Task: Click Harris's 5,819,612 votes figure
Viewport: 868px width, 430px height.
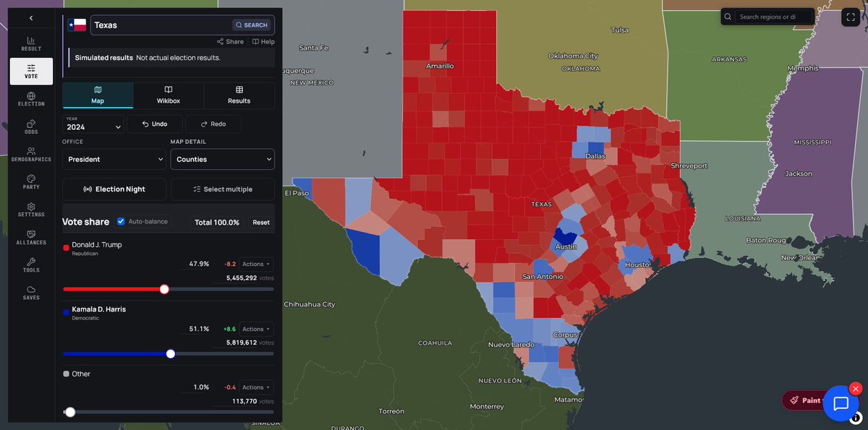Action: (x=242, y=343)
